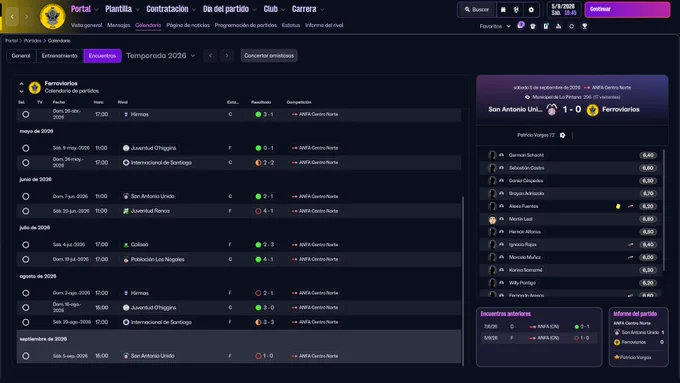Click Ferroviarios crest in match header
Viewport: 680px width, 383px height.
592,110
